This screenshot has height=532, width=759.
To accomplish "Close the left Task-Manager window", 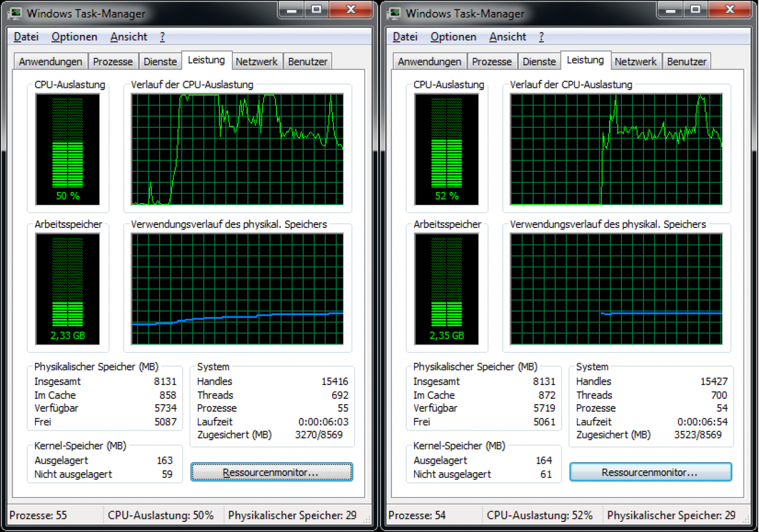I will (x=350, y=9).
